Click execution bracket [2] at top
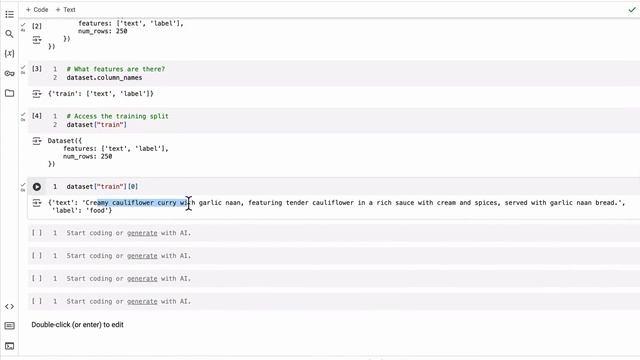The width and height of the screenshot is (640, 360). [x=37, y=26]
